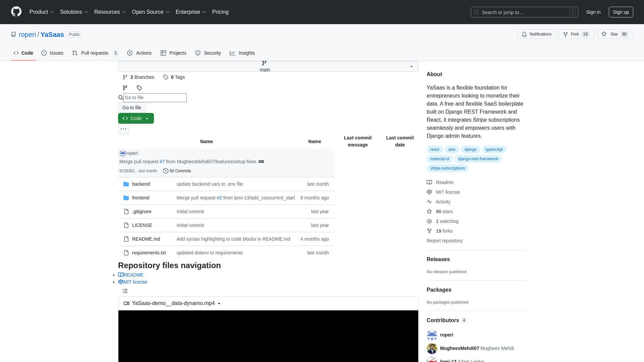
Task: Open Notifications for this repository
Action: click(536, 34)
